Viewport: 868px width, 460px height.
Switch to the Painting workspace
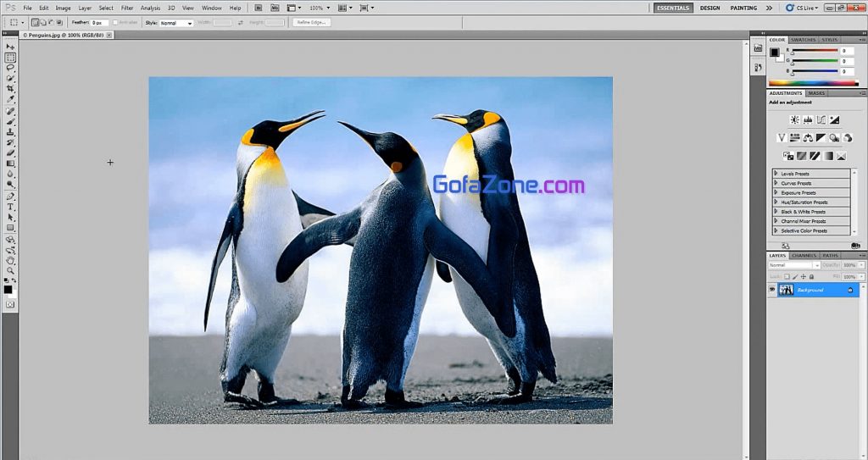coord(743,8)
